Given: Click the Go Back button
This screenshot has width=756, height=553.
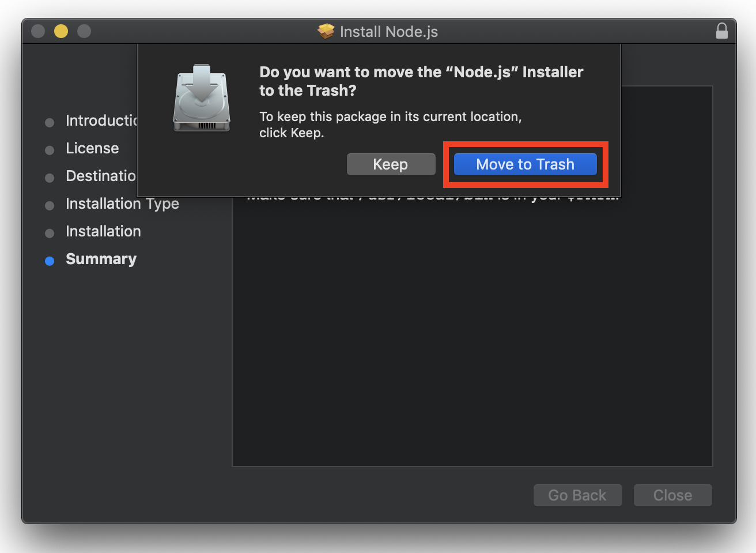Looking at the screenshot, I should (577, 495).
